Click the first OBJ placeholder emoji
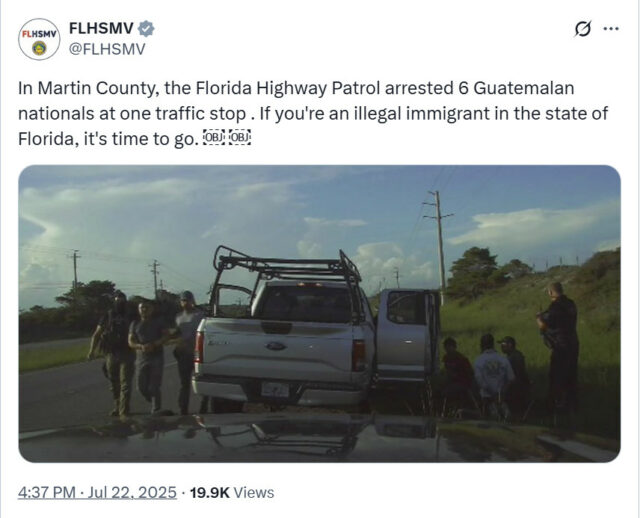The height and width of the screenshot is (518, 640). (214, 138)
